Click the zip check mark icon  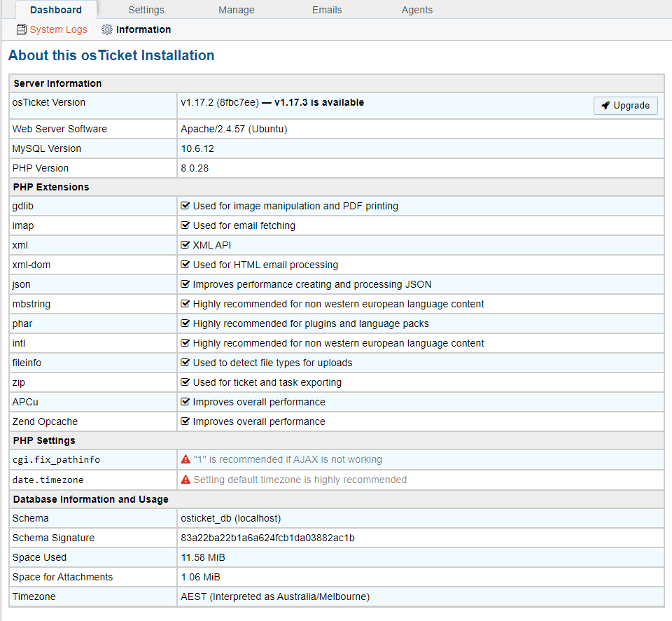click(x=185, y=382)
